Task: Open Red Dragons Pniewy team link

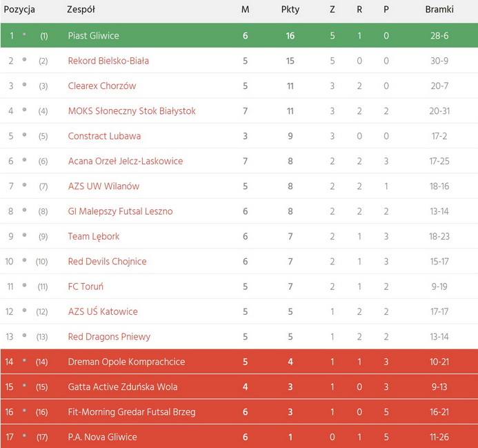Action: coord(108,337)
